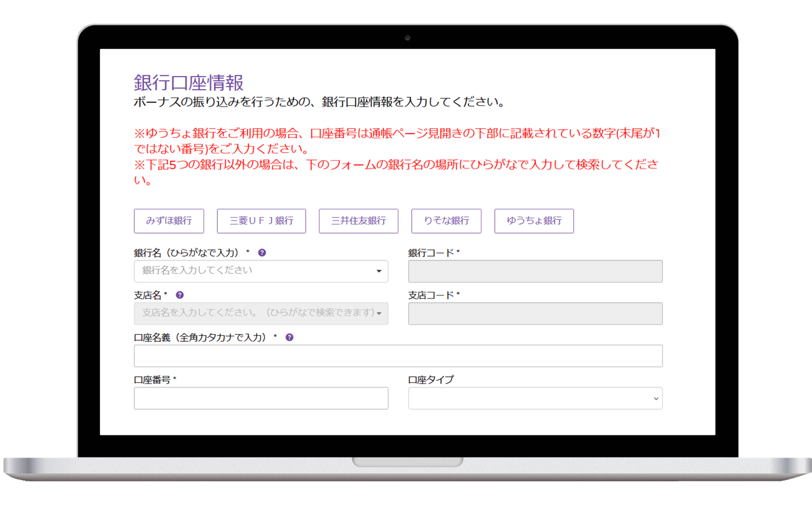Select the みずほ銀行 quick button

click(x=169, y=221)
